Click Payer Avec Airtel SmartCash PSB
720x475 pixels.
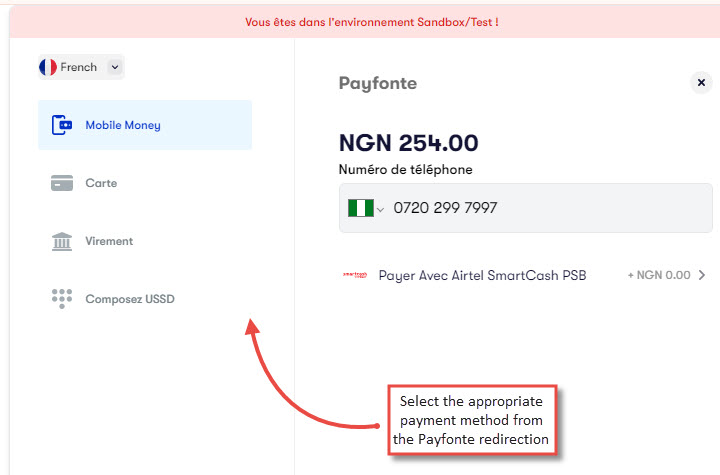pyautogui.click(x=482, y=275)
